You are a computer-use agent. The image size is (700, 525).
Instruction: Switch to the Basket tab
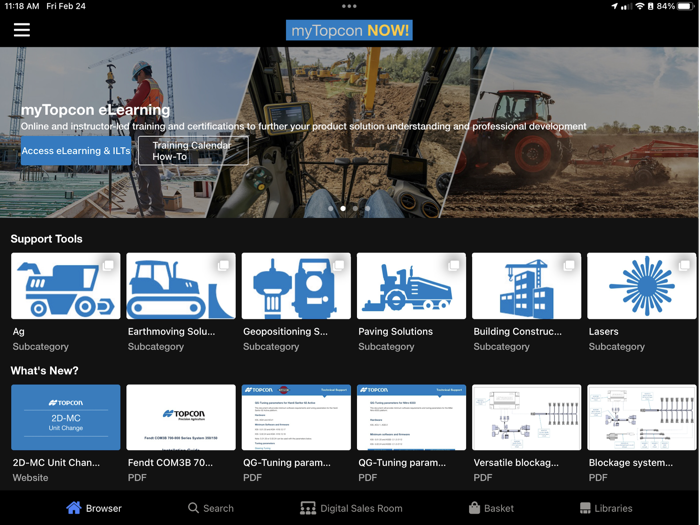[x=491, y=508]
